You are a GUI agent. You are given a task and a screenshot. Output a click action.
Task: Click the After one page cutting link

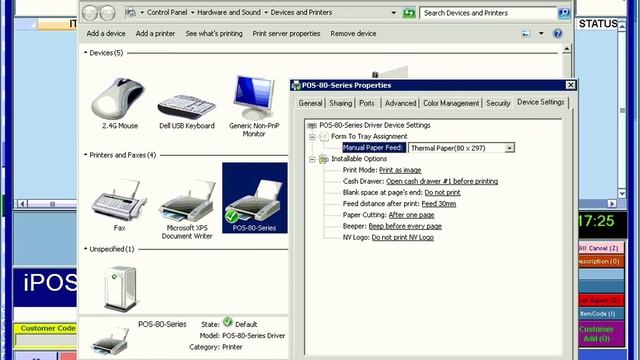[x=411, y=215]
